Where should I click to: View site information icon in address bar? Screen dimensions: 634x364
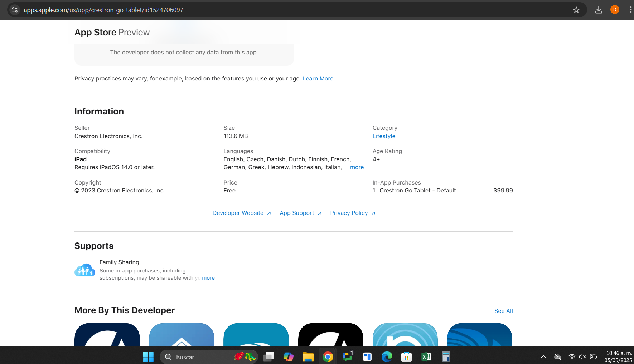click(15, 10)
